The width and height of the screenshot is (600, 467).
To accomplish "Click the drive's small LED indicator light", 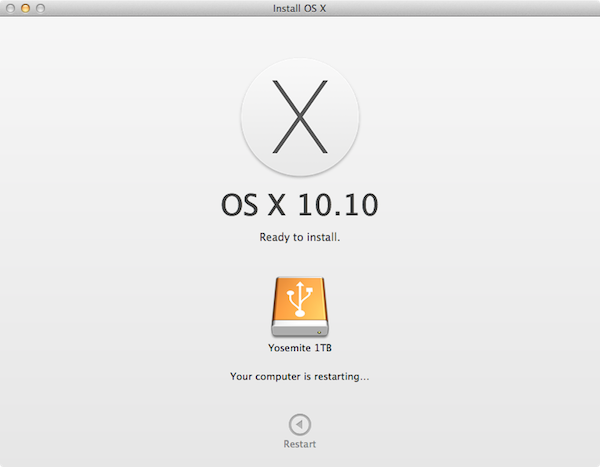I will 319,332.
